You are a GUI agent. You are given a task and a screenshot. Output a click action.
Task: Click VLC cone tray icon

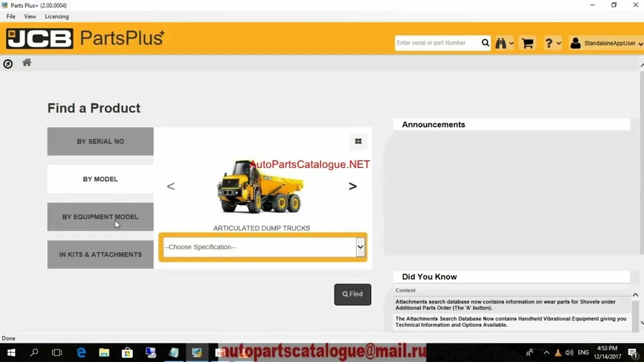point(558,353)
